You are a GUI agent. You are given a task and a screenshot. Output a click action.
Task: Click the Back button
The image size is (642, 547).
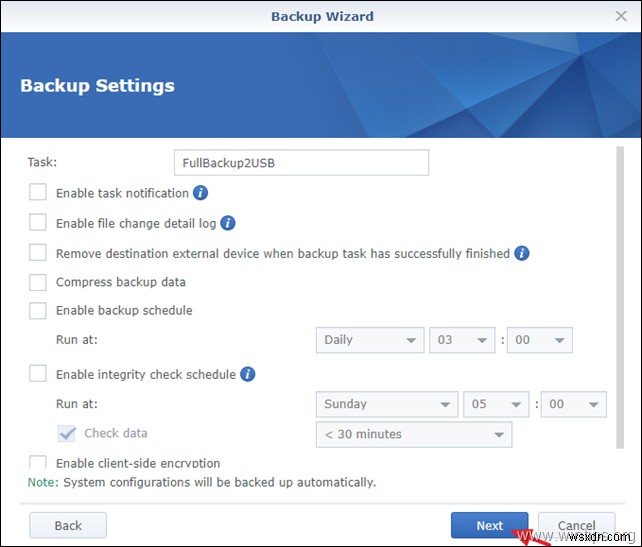point(68,525)
